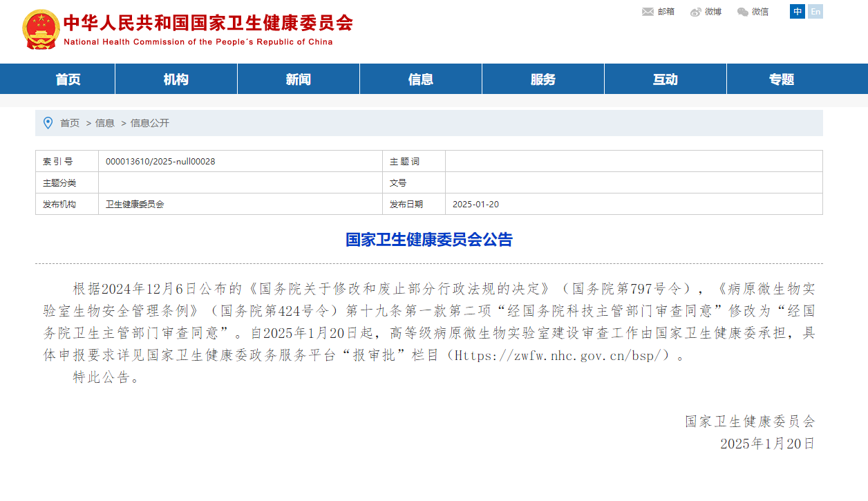Click the breadcrumb location pin icon
The width and height of the screenshot is (868, 501).
pyautogui.click(x=48, y=123)
